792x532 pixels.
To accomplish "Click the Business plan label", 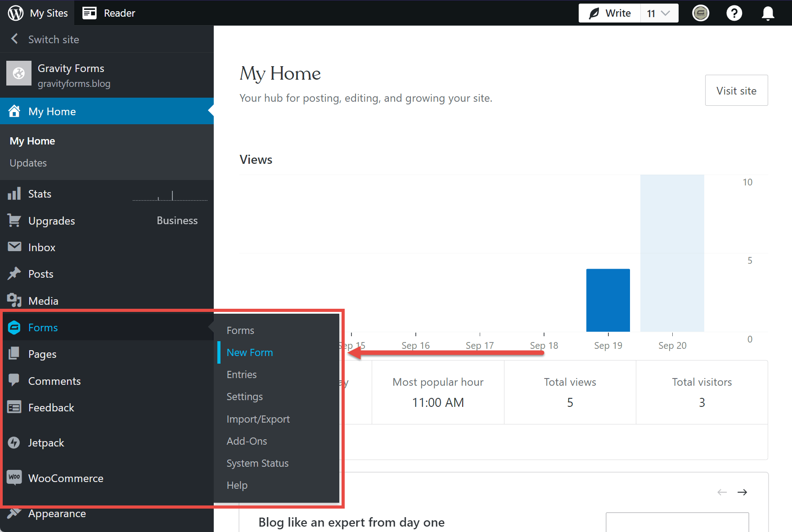I will click(177, 221).
